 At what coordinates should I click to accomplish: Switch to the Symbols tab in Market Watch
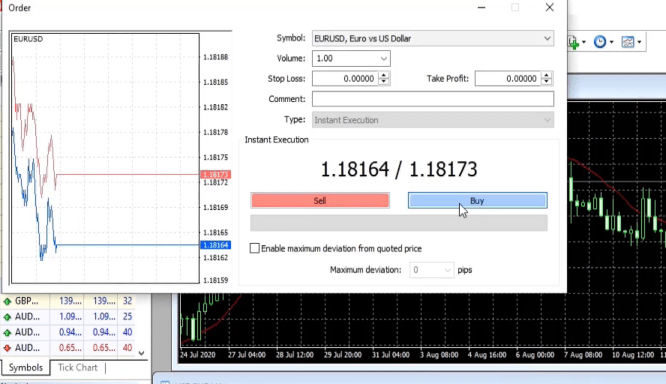25,367
